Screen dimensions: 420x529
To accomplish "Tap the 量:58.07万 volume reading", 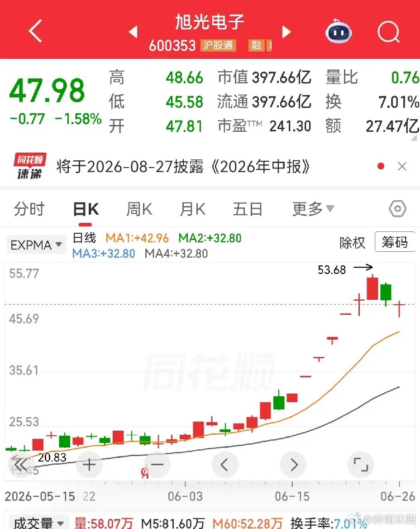I will (104, 523).
